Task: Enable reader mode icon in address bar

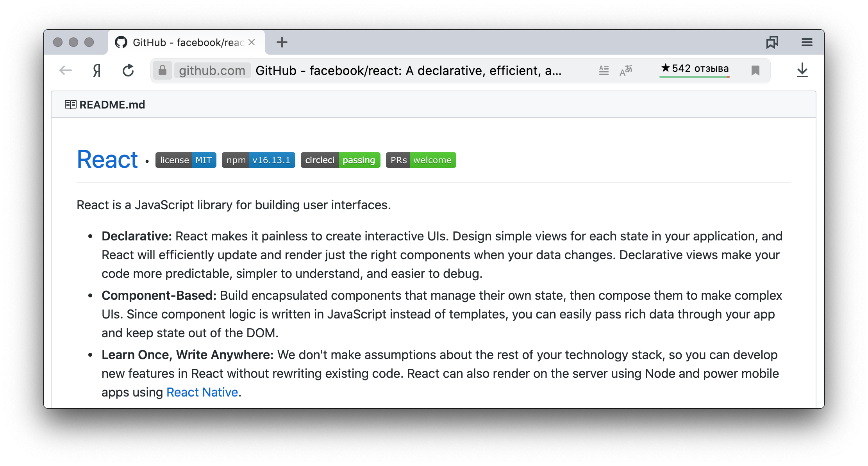Action: coord(604,71)
